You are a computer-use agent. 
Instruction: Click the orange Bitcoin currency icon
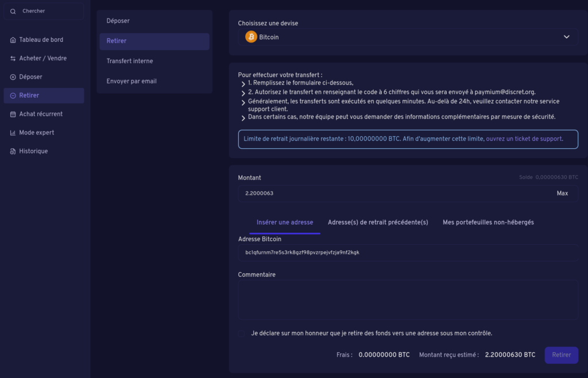tap(251, 37)
